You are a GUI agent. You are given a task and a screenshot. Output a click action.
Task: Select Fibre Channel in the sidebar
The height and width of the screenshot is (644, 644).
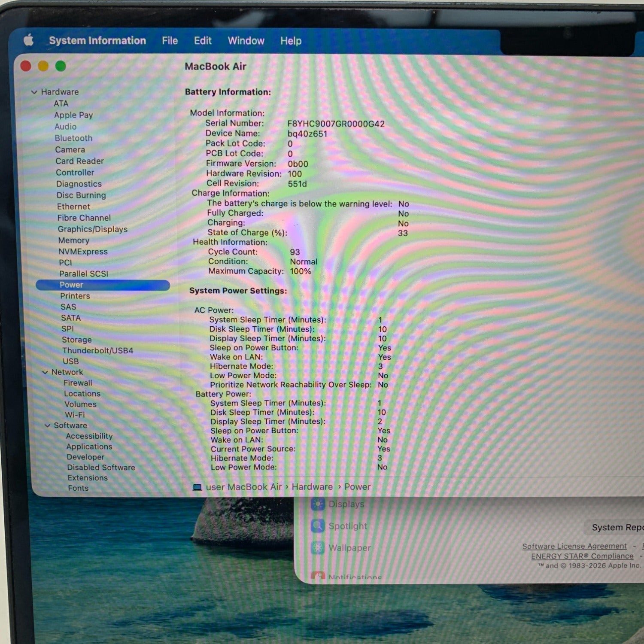(x=84, y=218)
